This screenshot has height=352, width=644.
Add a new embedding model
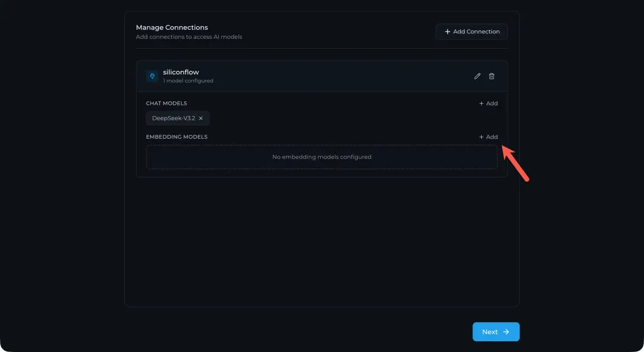click(x=489, y=137)
